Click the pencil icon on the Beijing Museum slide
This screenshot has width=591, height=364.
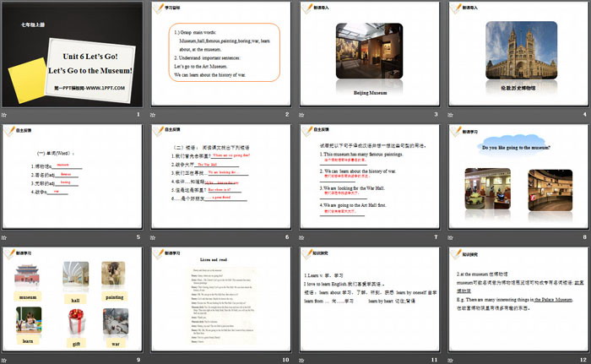click(307, 7)
